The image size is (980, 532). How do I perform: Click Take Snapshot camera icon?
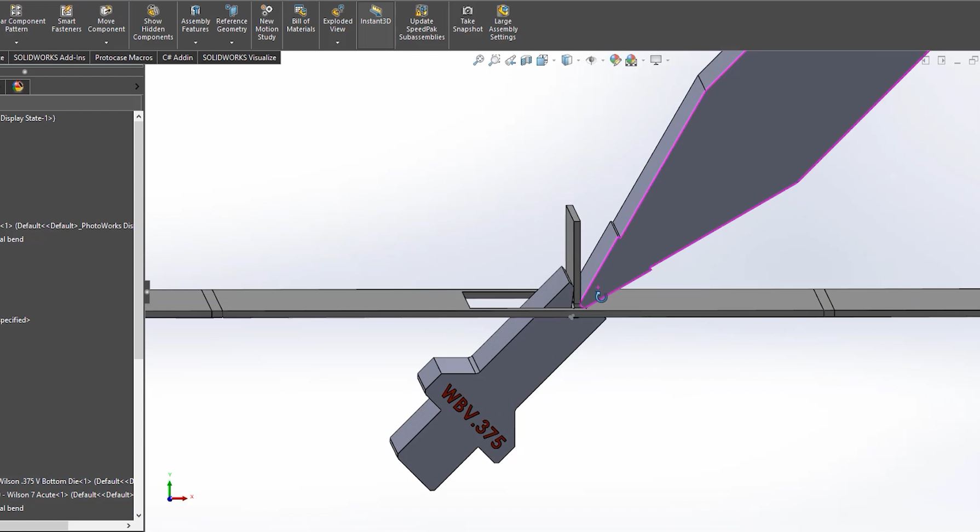pyautogui.click(x=468, y=19)
